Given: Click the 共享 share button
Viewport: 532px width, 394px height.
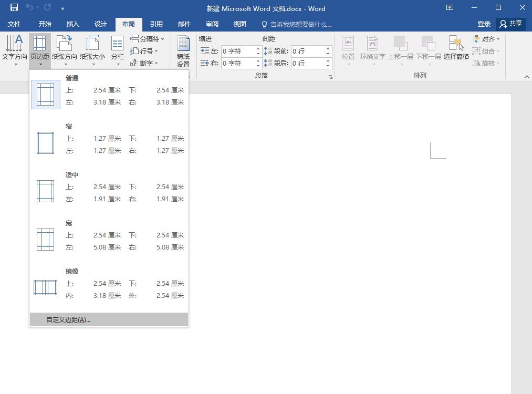Looking at the screenshot, I should coord(511,24).
